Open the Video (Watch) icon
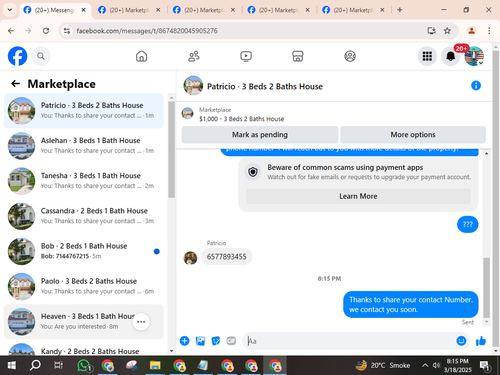 point(246,56)
